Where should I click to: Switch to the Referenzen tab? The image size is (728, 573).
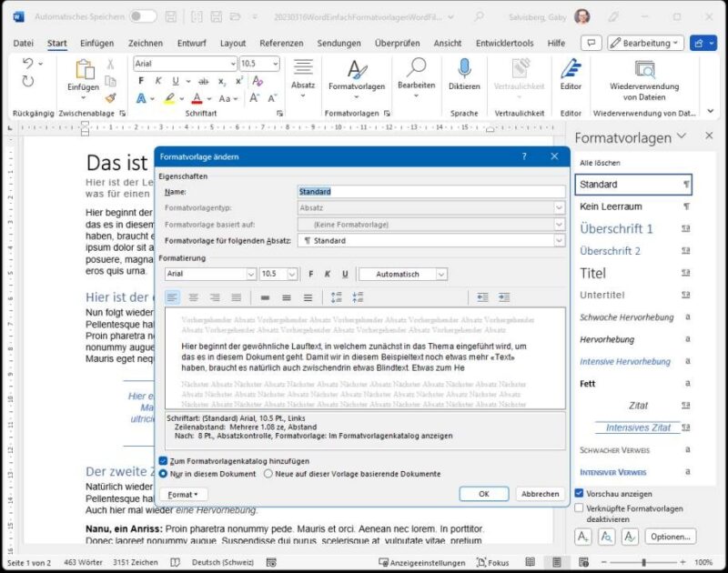[281, 43]
